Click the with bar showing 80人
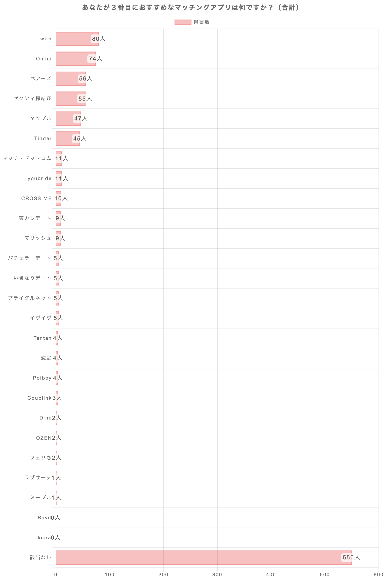The height and width of the screenshot is (588, 385). pos(74,39)
